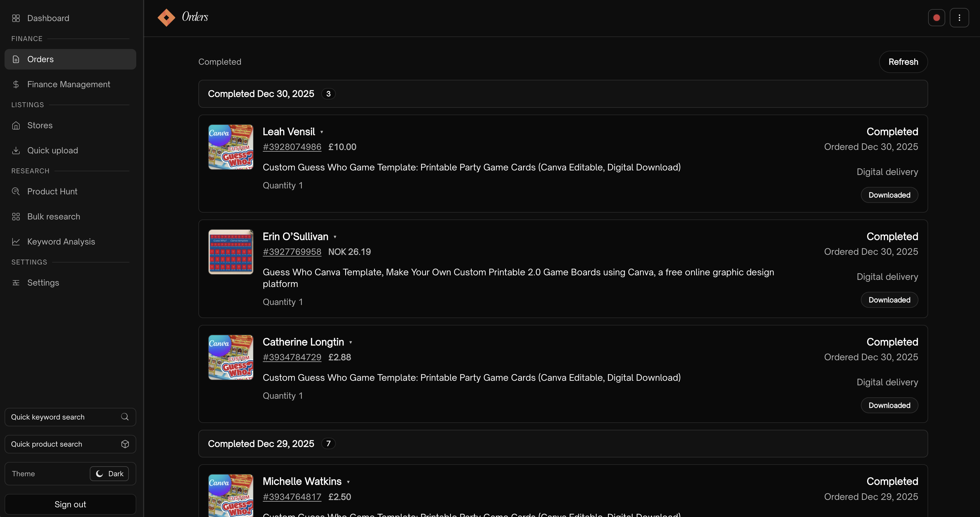Open order link #3928074986
Image resolution: width=980 pixels, height=517 pixels.
coord(292,147)
